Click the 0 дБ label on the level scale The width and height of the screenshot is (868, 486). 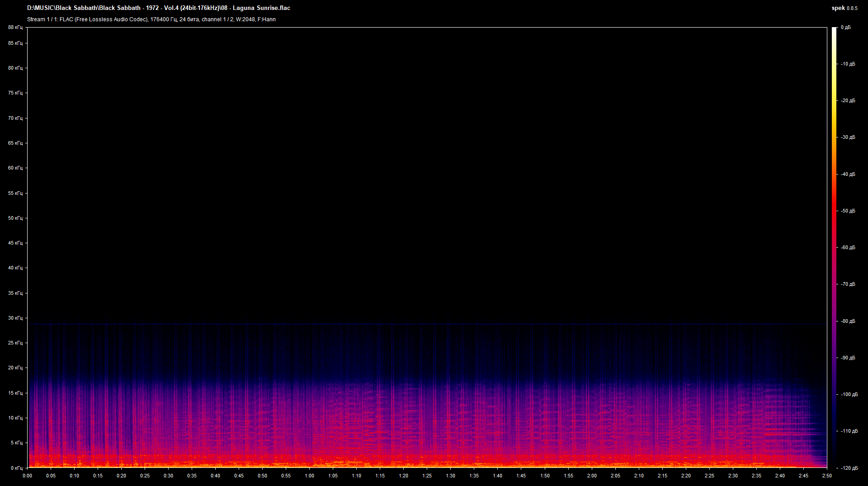[846, 28]
